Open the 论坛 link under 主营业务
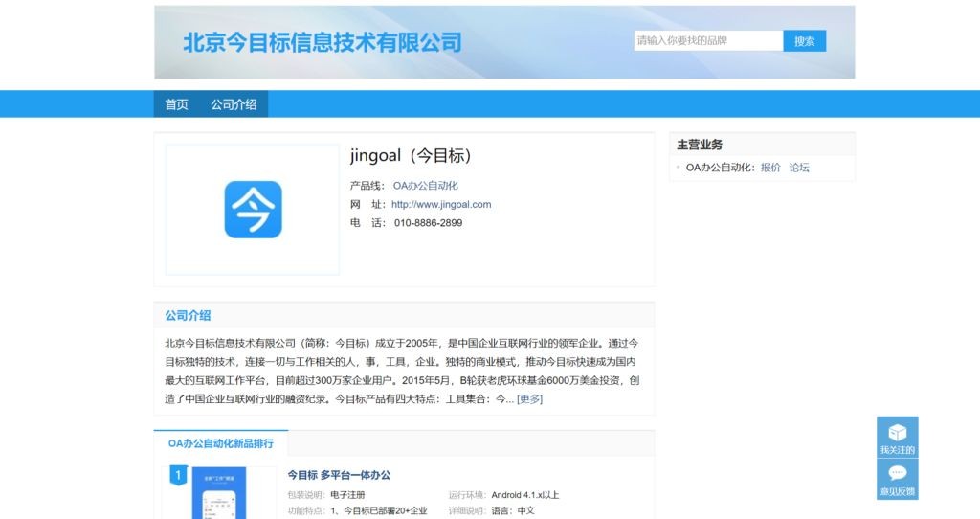Image resolution: width=980 pixels, height=519 pixels. tap(799, 168)
